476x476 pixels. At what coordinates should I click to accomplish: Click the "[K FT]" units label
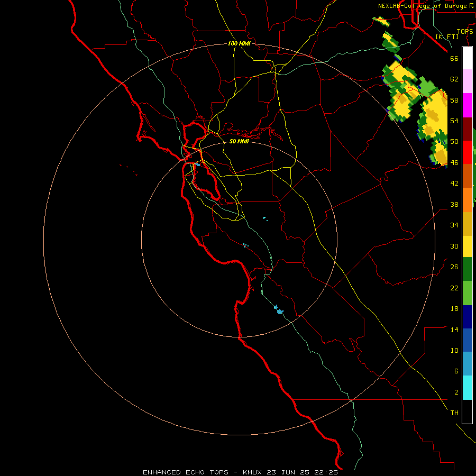(x=447, y=36)
